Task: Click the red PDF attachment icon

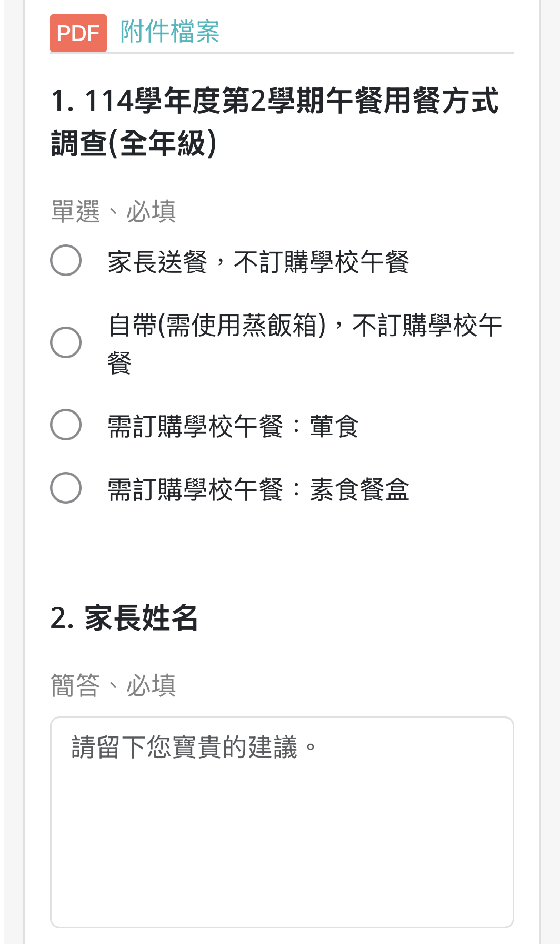Action: pyautogui.click(x=78, y=33)
